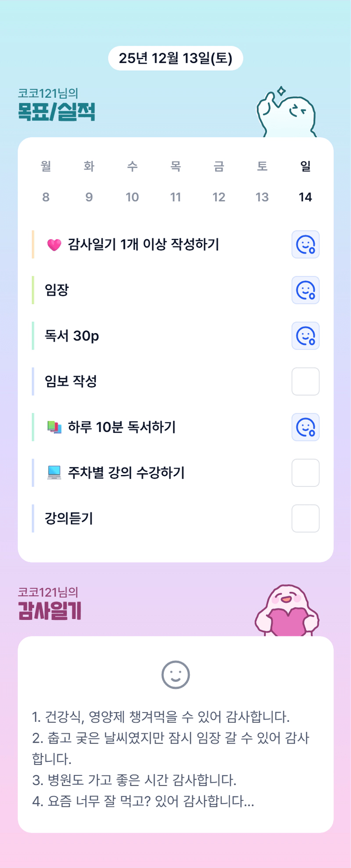Viewport: 351px width, 868px height.
Task: Click the smiley icon beside 독서 30p
Action: coord(305,336)
